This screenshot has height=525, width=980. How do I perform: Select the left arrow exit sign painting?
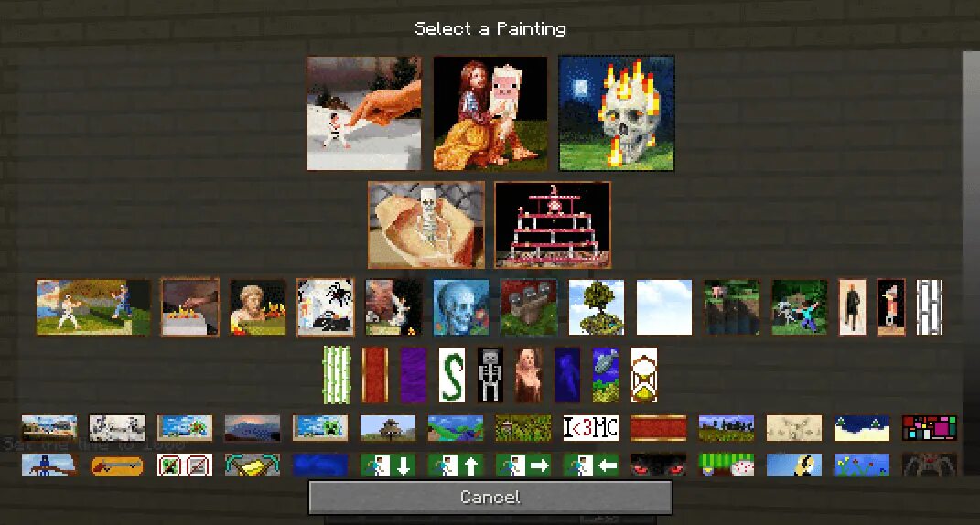(x=590, y=465)
